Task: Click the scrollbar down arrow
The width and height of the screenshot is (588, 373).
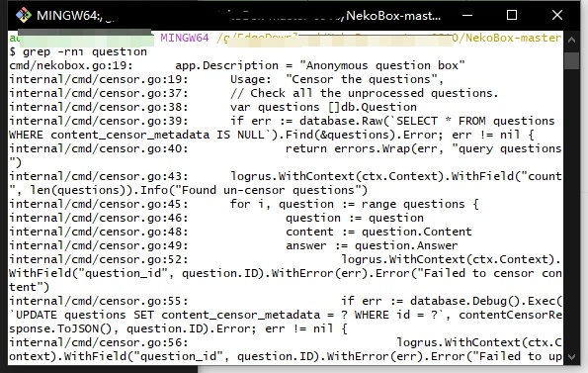Action: click(x=571, y=357)
